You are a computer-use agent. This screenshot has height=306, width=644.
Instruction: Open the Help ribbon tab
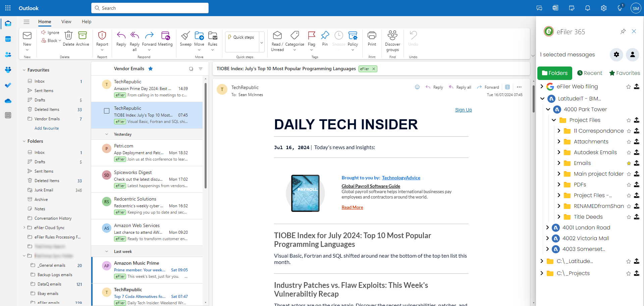(x=87, y=22)
